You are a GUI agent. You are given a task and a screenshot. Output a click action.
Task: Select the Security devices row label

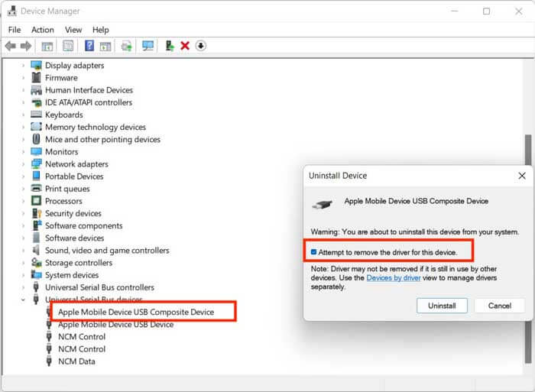tap(73, 213)
